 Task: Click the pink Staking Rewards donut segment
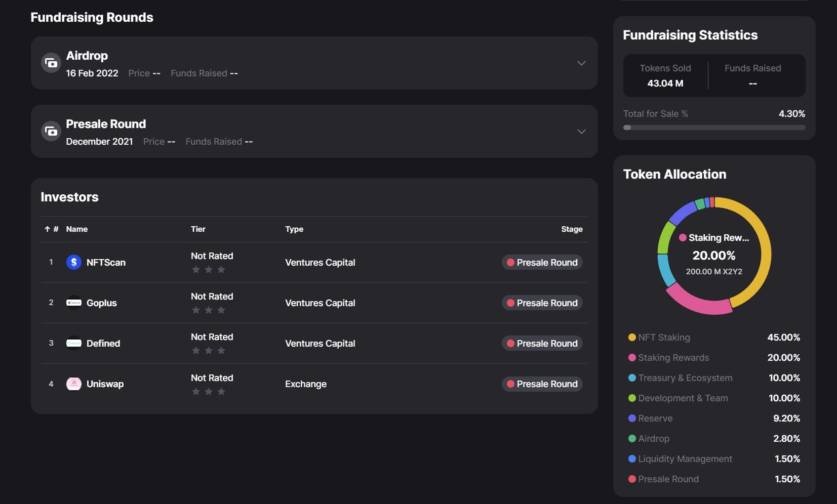pos(698,302)
